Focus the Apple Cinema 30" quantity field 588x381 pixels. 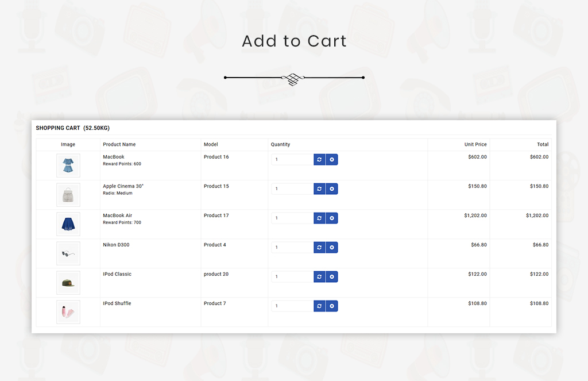click(x=292, y=189)
